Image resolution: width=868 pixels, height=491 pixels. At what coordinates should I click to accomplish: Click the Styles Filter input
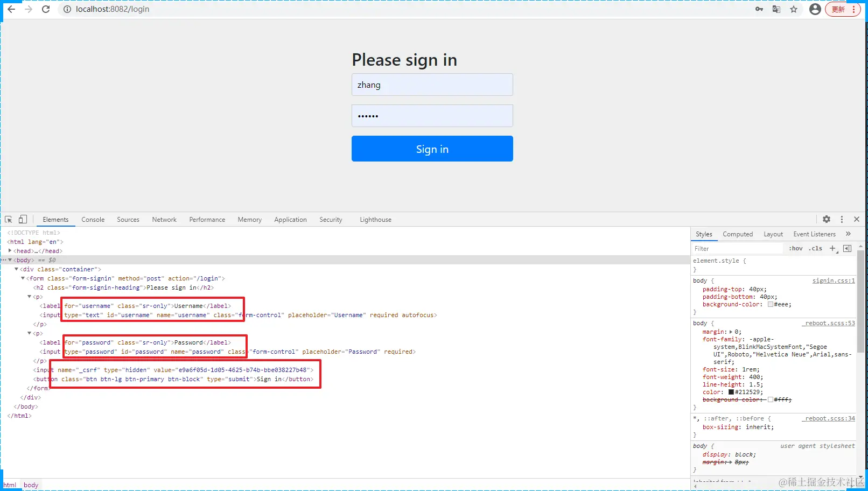click(737, 248)
